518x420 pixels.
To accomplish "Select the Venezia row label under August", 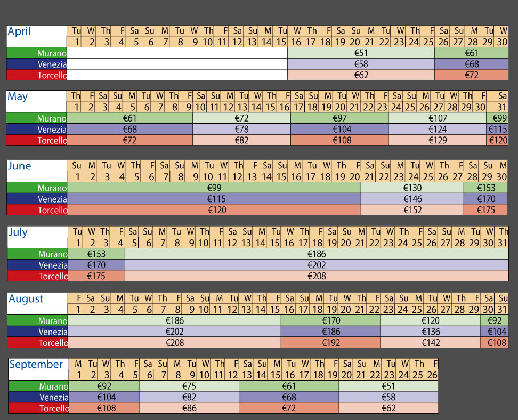I will click(x=38, y=332).
